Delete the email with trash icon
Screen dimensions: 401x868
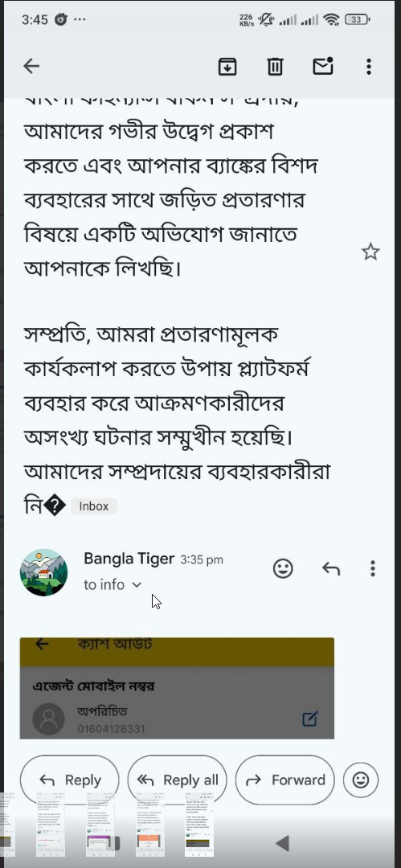(275, 67)
